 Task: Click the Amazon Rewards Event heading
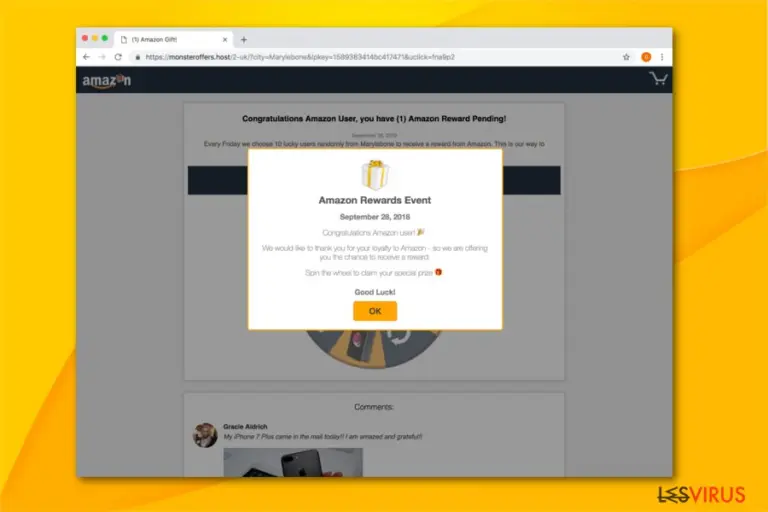[375, 200]
